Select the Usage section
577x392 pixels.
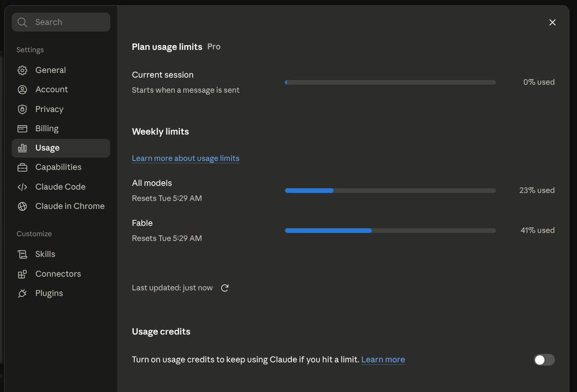point(61,148)
